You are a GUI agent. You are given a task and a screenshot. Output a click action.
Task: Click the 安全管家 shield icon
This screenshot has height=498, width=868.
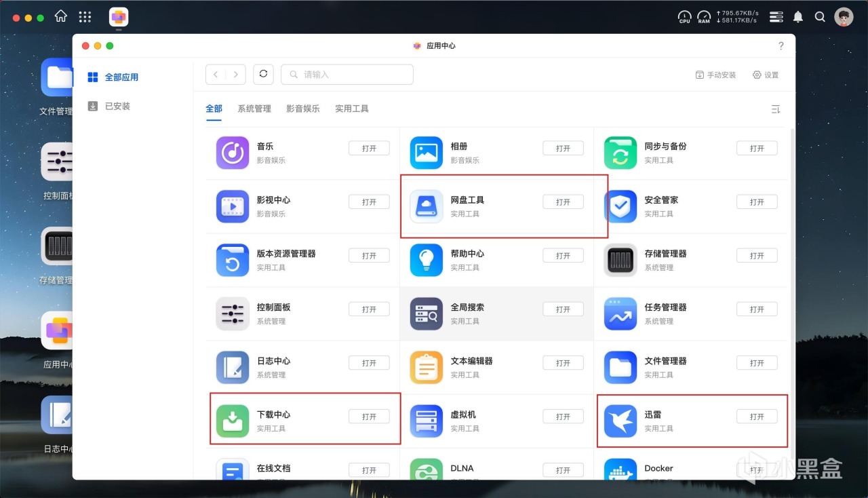click(x=620, y=206)
